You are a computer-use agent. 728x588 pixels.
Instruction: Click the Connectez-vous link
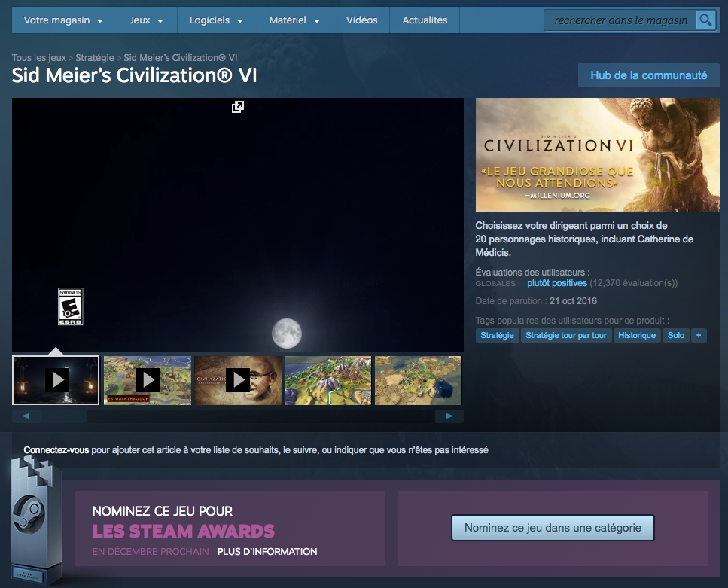[x=56, y=450]
